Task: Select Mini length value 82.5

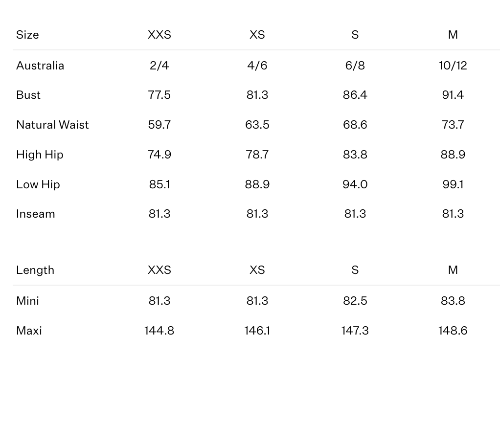Action: coord(355,301)
